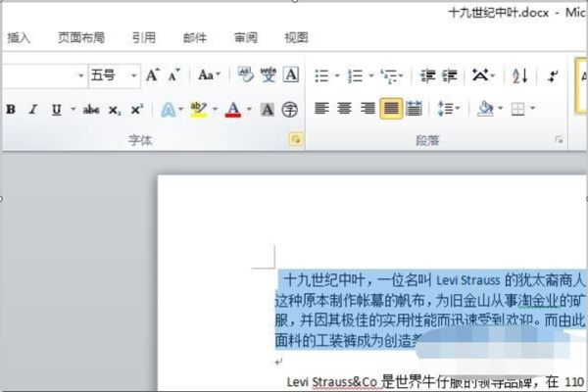
Task: Toggle show paragraph marks
Action: (553, 76)
